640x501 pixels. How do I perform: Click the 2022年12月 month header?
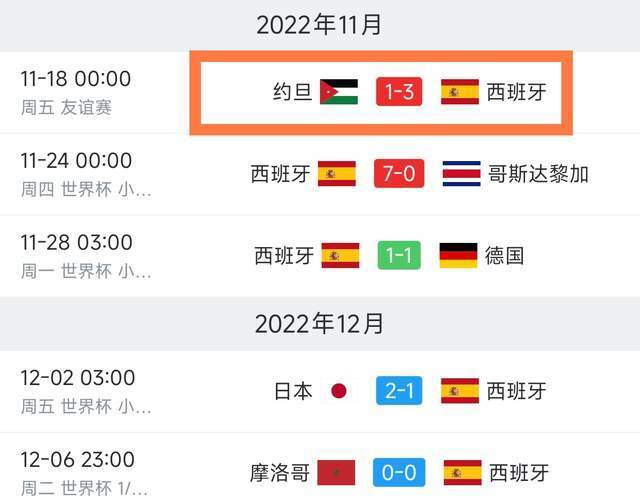coord(319,323)
